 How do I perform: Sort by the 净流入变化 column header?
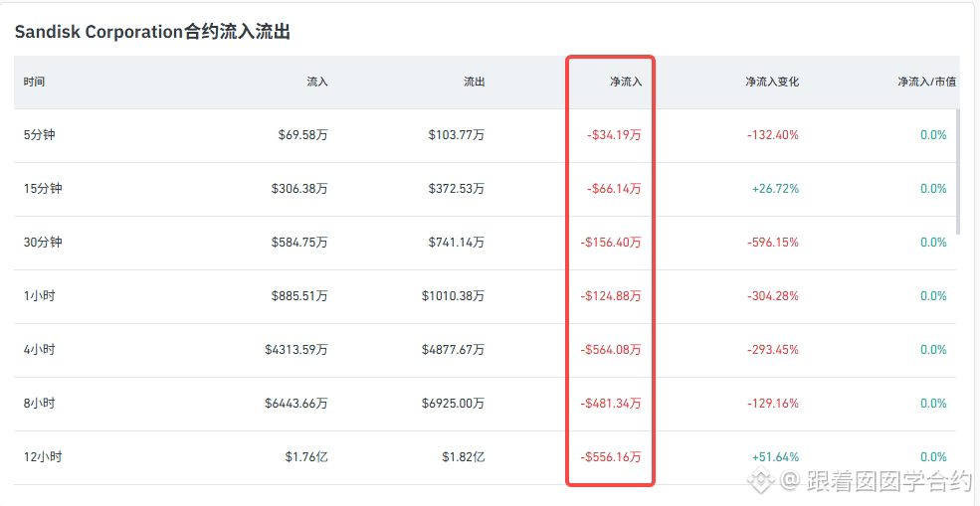pyautogui.click(x=772, y=82)
